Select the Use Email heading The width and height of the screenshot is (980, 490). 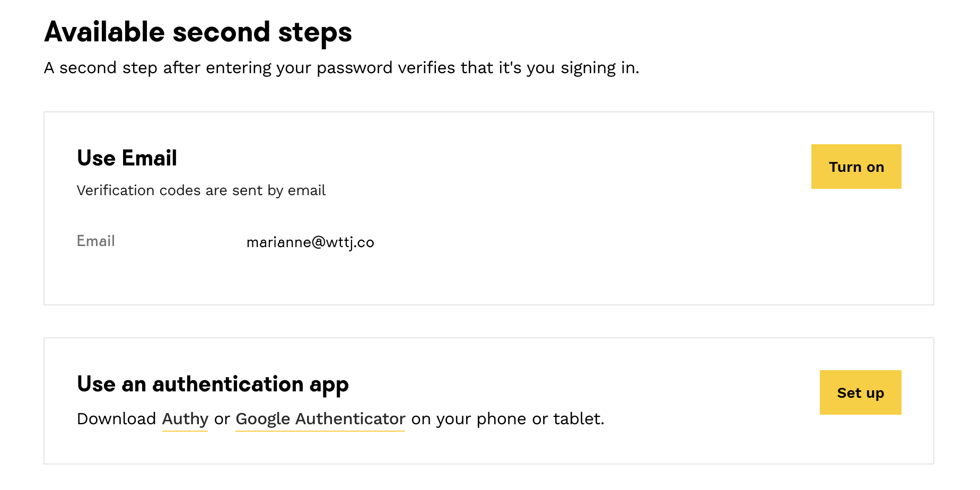tap(127, 158)
